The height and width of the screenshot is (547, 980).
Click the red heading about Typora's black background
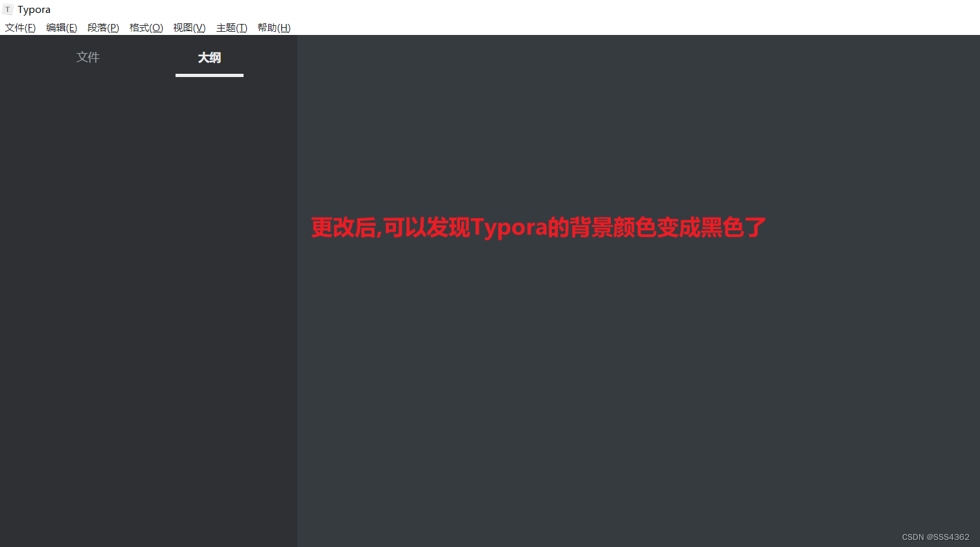coord(538,228)
